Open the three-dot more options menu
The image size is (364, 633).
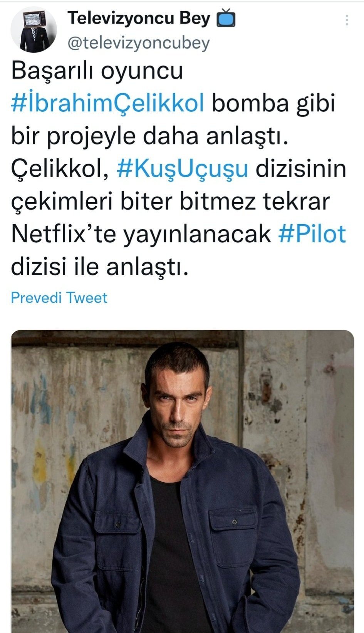coord(347,20)
